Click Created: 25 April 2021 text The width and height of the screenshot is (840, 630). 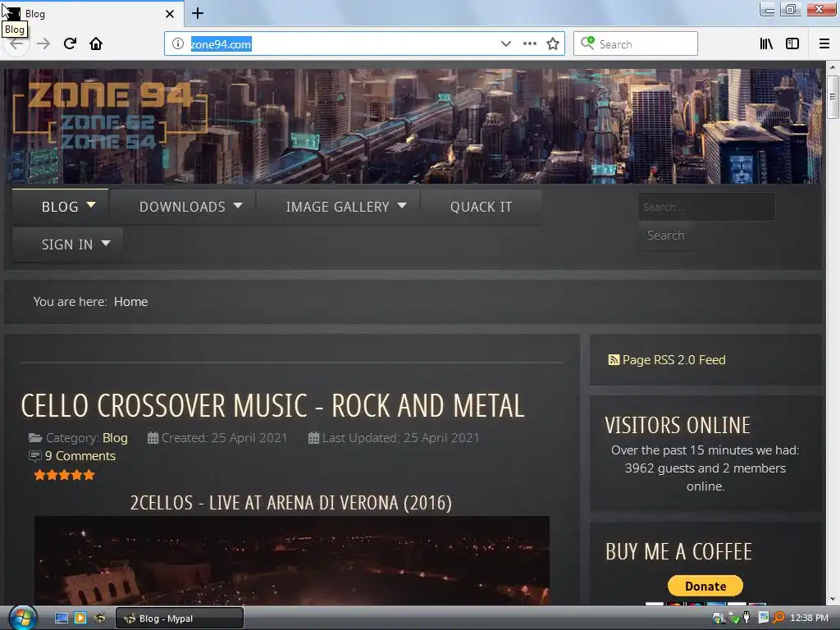(x=224, y=438)
